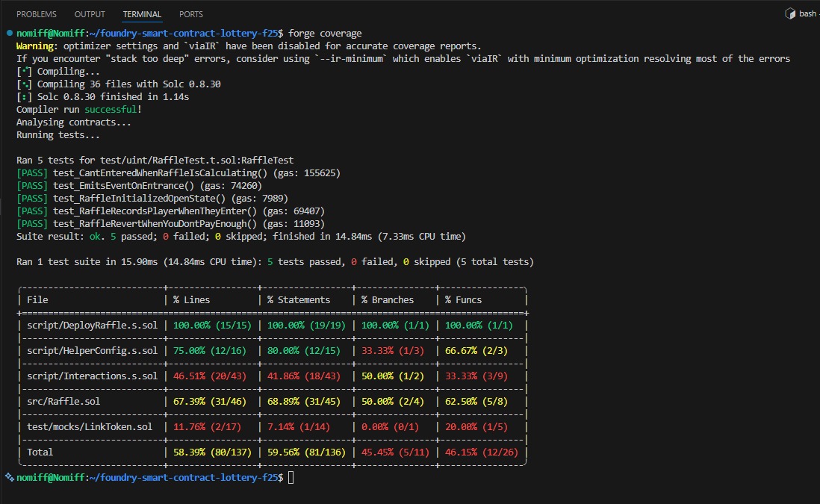Click '46.51% (20/43)' lines cell
The width and height of the screenshot is (820, 504).
point(210,376)
